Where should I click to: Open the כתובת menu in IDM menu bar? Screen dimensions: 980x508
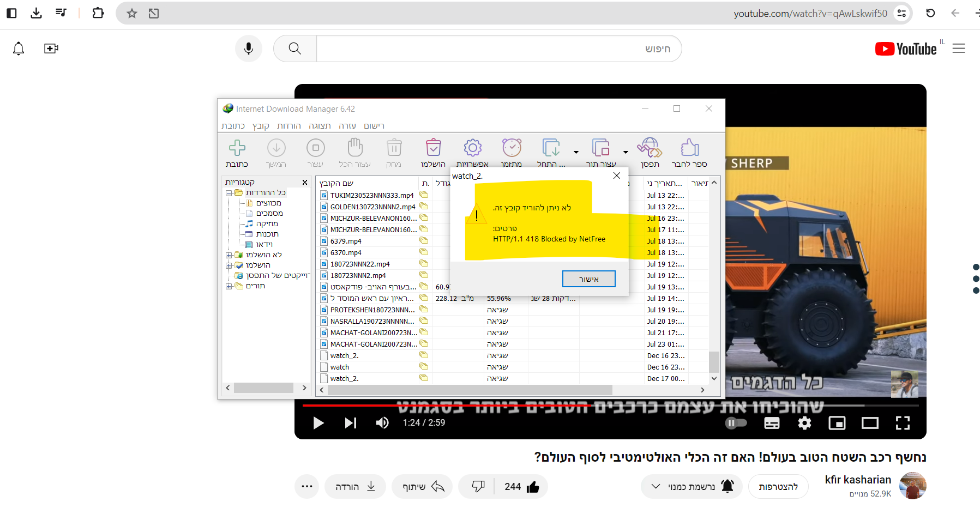233,126
